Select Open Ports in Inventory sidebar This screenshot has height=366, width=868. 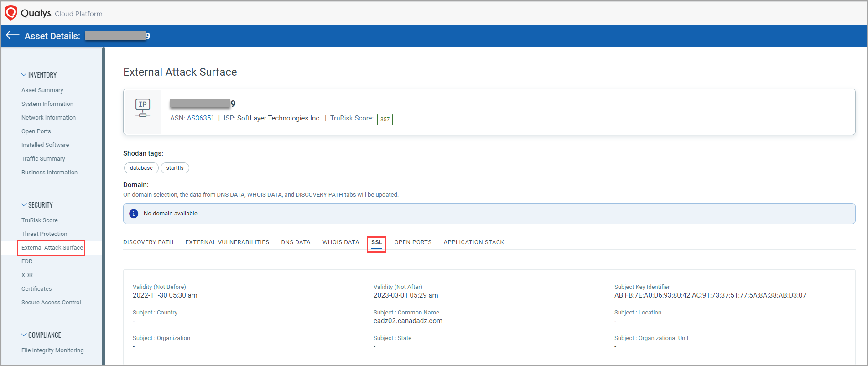[36, 131]
